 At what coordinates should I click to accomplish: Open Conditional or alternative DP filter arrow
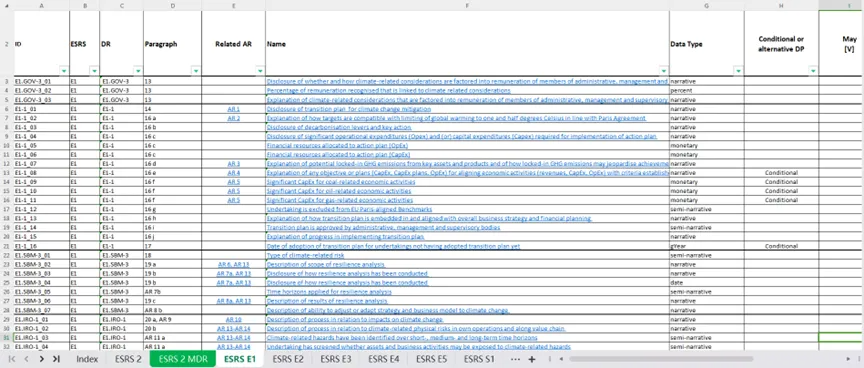(813, 71)
